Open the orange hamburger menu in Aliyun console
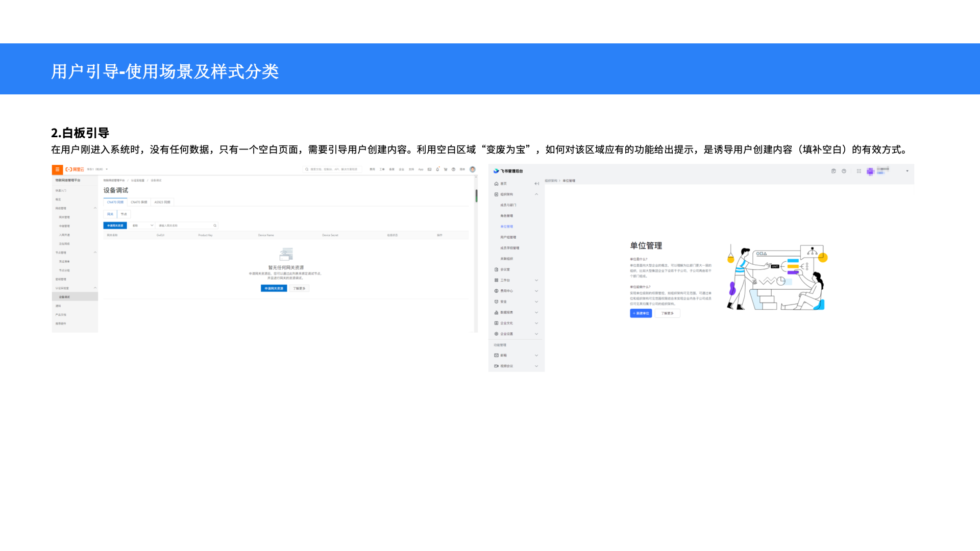The width and height of the screenshot is (980, 551). pos(57,169)
